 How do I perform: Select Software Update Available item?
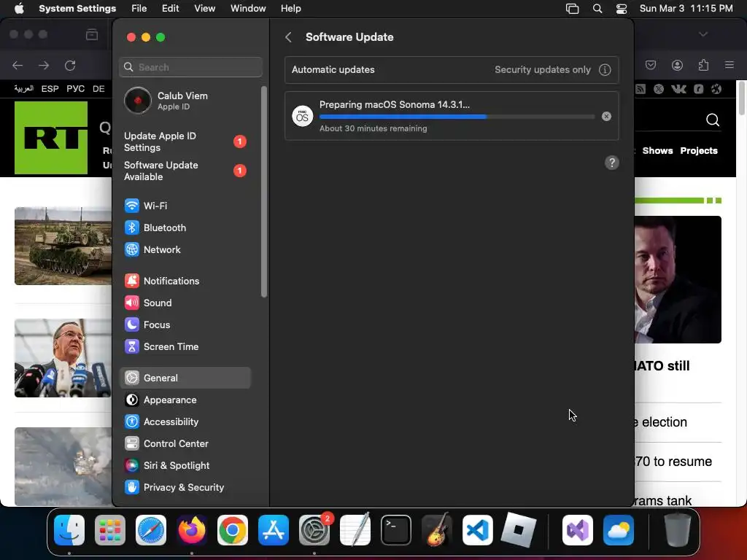(x=185, y=171)
